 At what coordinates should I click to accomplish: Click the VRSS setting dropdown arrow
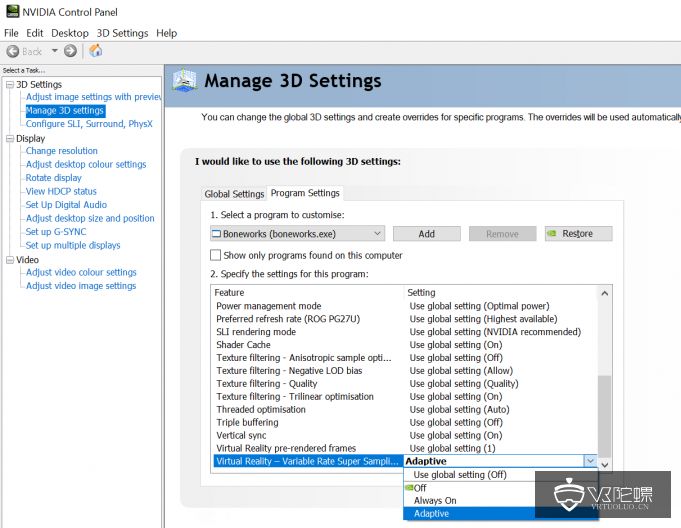(x=590, y=461)
